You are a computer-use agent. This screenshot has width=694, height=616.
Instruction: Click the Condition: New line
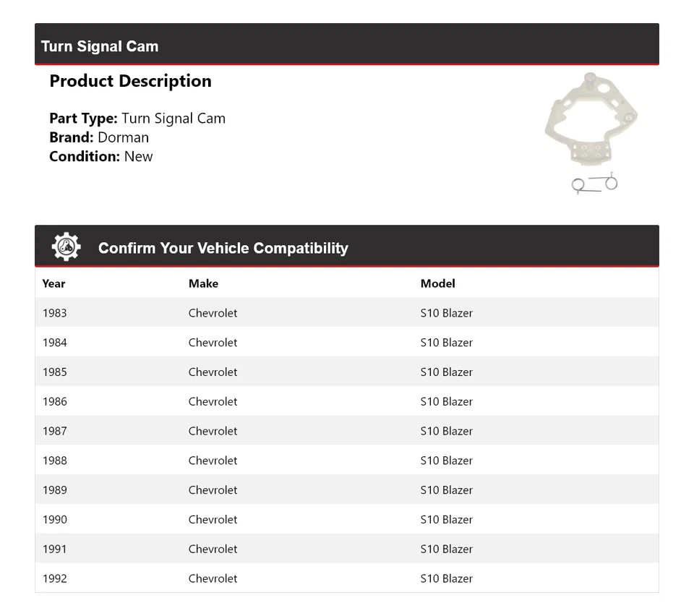pyautogui.click(x=100, y=156)
